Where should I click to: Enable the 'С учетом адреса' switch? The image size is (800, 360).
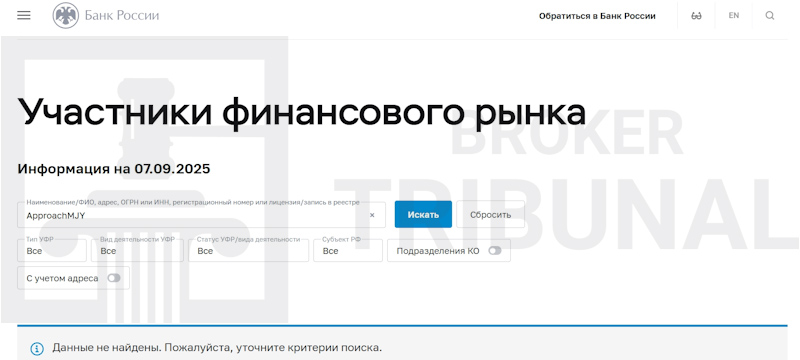click(114, 278)
